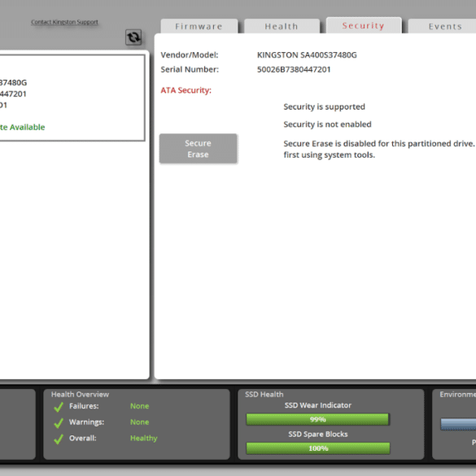
Task: Click the SSD Wear Indicator 99% bar
Action: (317, 419)
